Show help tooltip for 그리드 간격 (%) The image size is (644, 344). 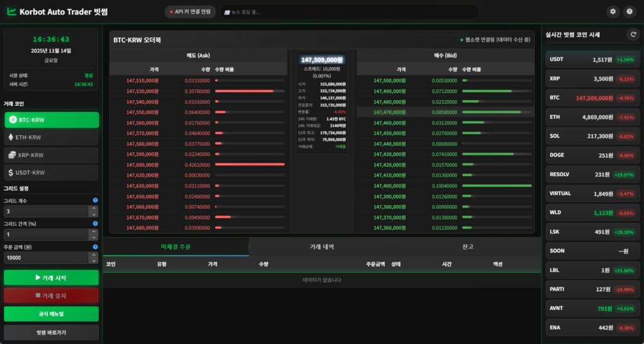[96, 223]
